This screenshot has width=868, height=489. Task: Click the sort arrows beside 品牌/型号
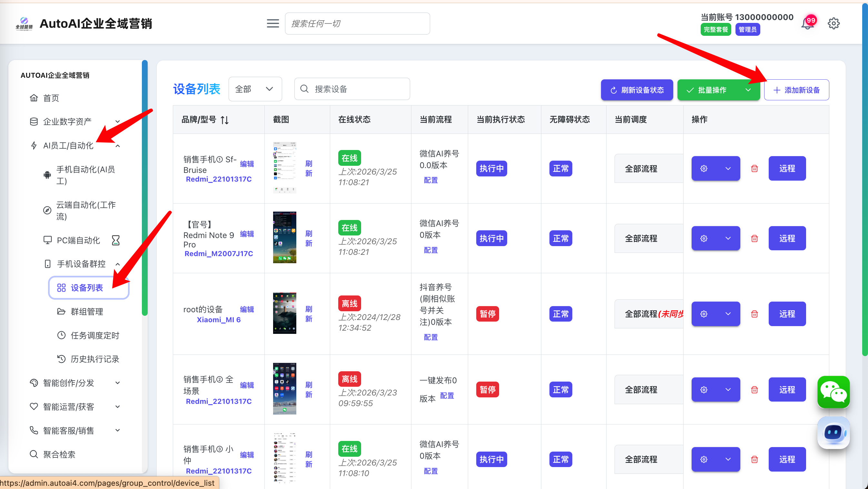coord(225,120)
